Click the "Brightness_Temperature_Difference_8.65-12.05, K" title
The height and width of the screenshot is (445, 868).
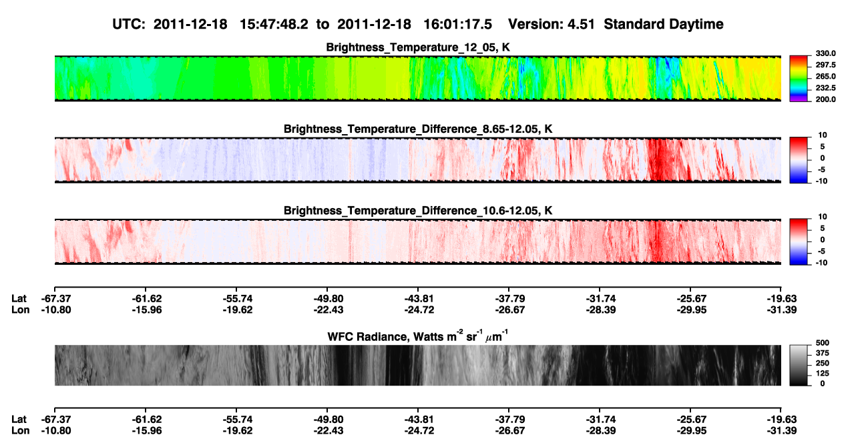(x=418, y=128)
